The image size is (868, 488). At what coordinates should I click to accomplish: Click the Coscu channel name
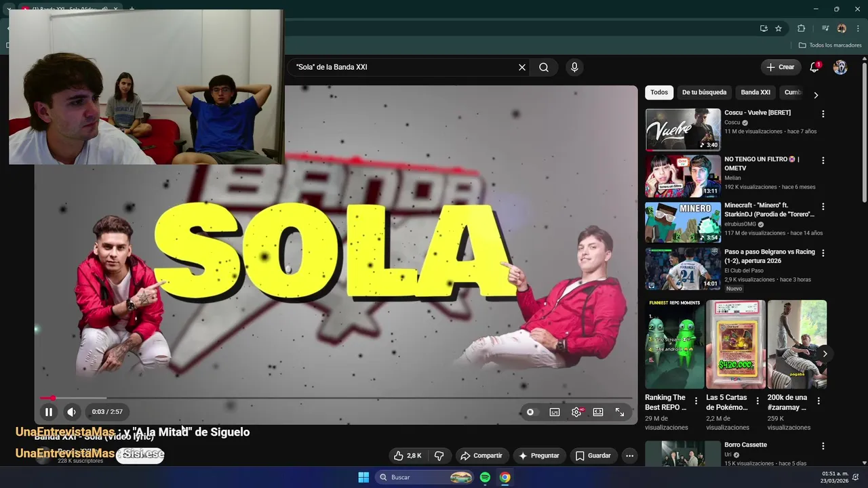pyautogui.click(x=732, y=123)
